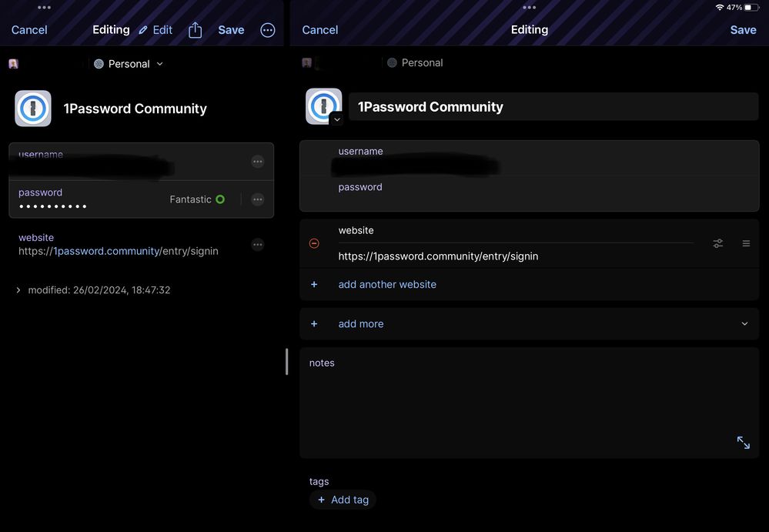Tap the share icon in left toolbar

coord(196,30)
